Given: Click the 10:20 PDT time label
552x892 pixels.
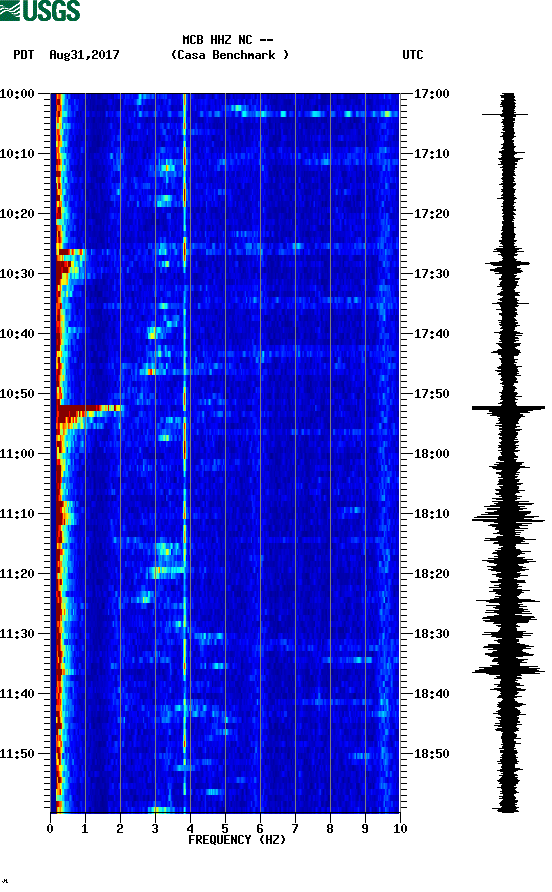Looking at the screenshot, I should click(17, 214).
